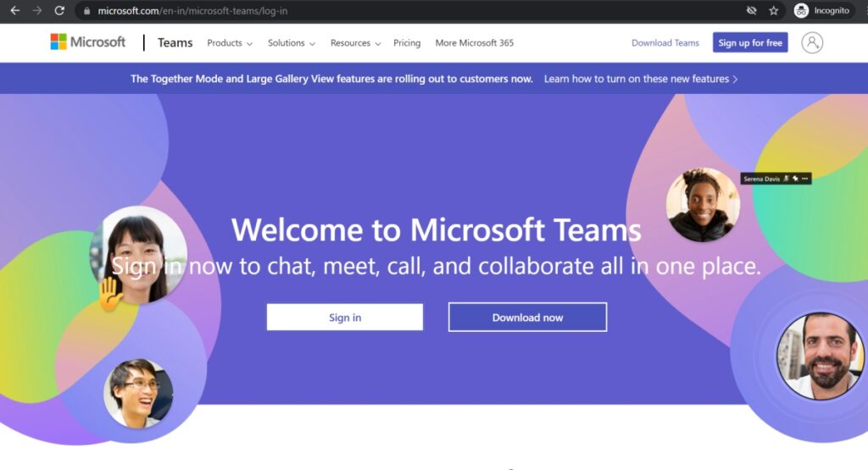
Task: Click the address bar URL field
Action: click(409, 10)
